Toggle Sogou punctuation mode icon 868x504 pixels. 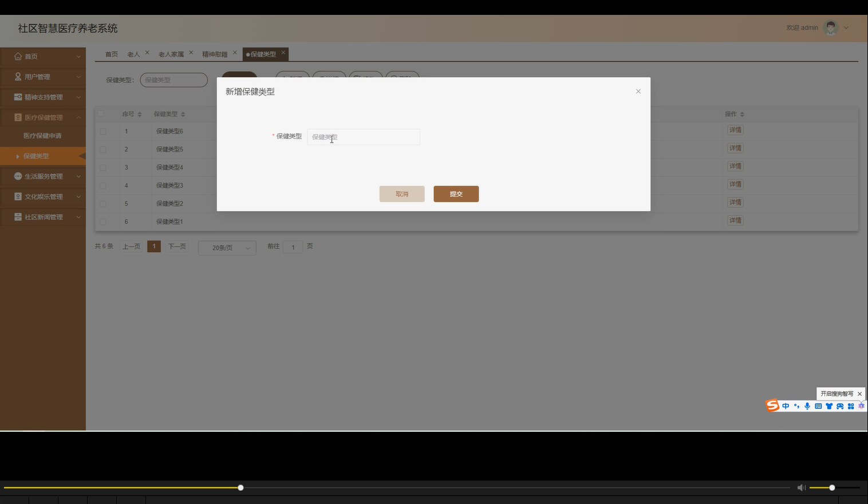click(x=796, y=406)
